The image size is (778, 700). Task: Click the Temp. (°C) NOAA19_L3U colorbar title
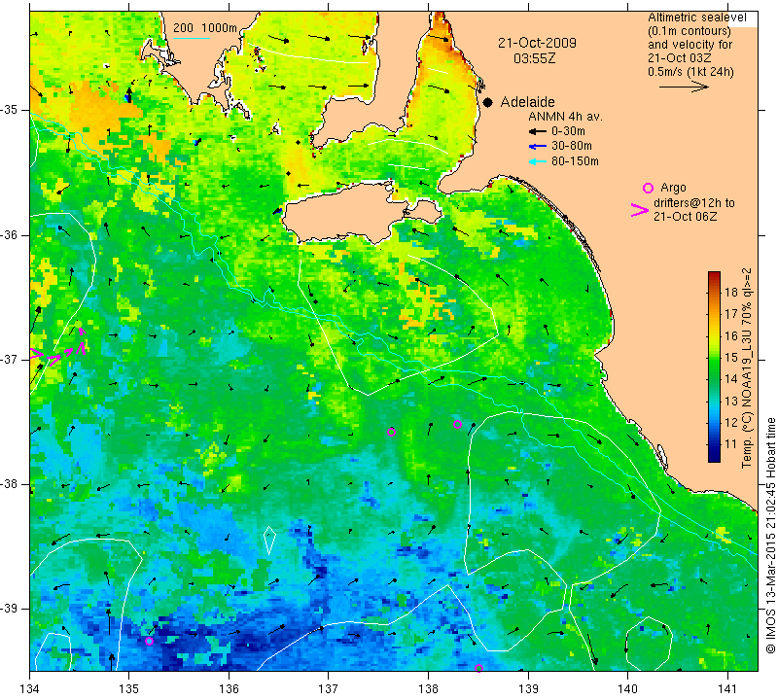click(x=747, y=367)
